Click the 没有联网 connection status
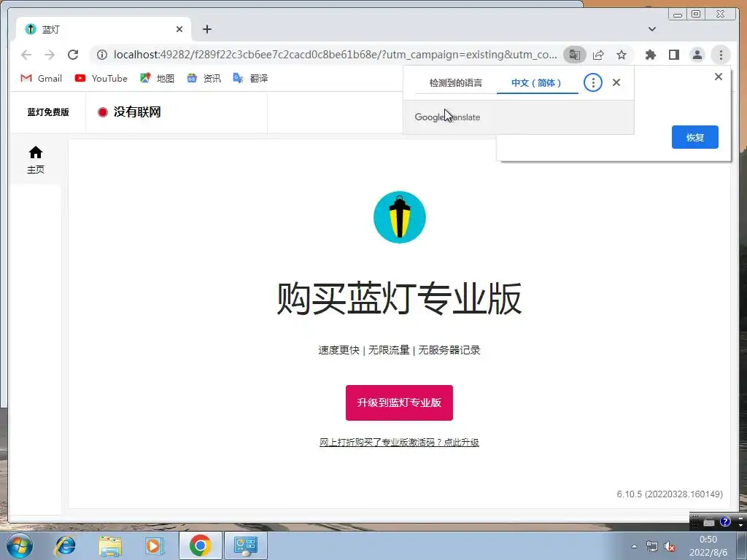Image resolution: width=747 pixels, height=560 pixels. (137, 112)
